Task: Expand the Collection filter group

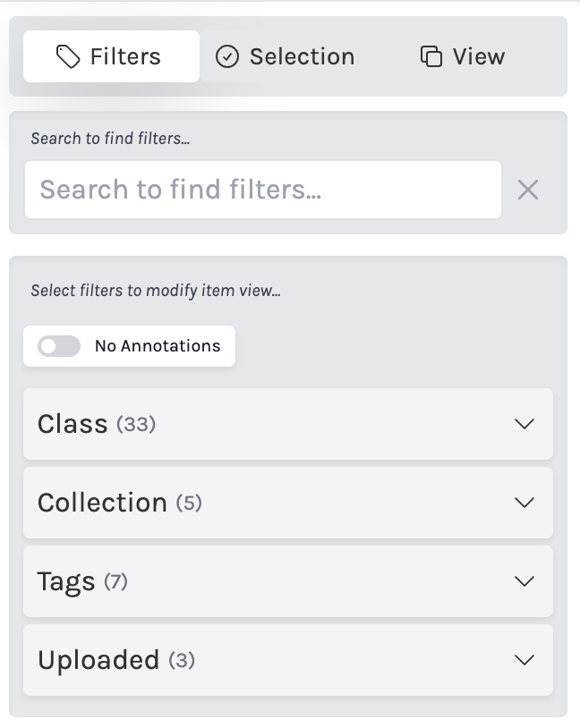Action: [x=288, y=503]
